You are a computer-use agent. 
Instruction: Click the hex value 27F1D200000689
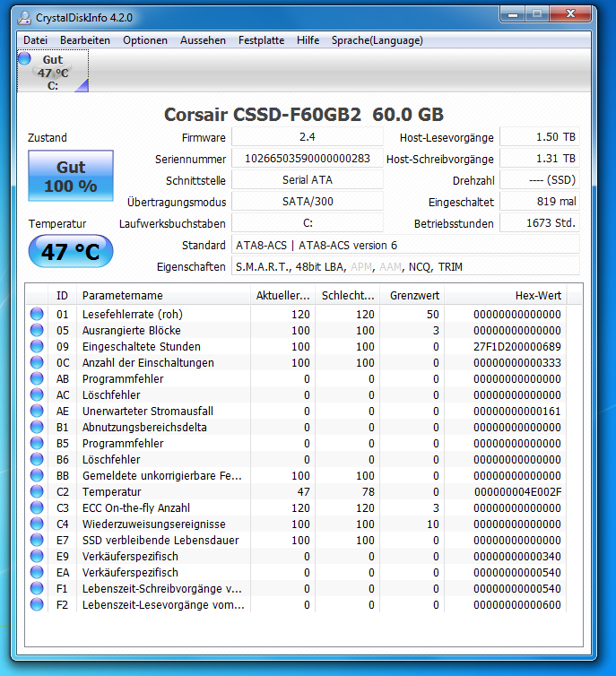[517, 347]
